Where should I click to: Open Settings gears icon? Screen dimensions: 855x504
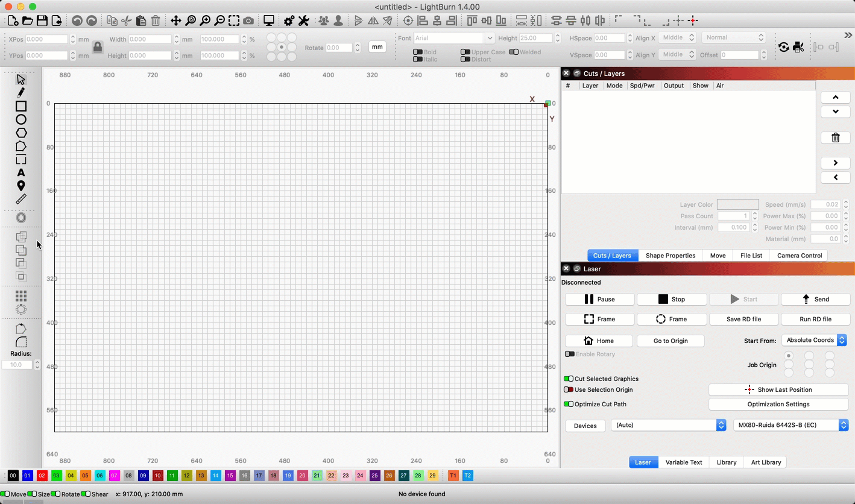click(289, 20)
